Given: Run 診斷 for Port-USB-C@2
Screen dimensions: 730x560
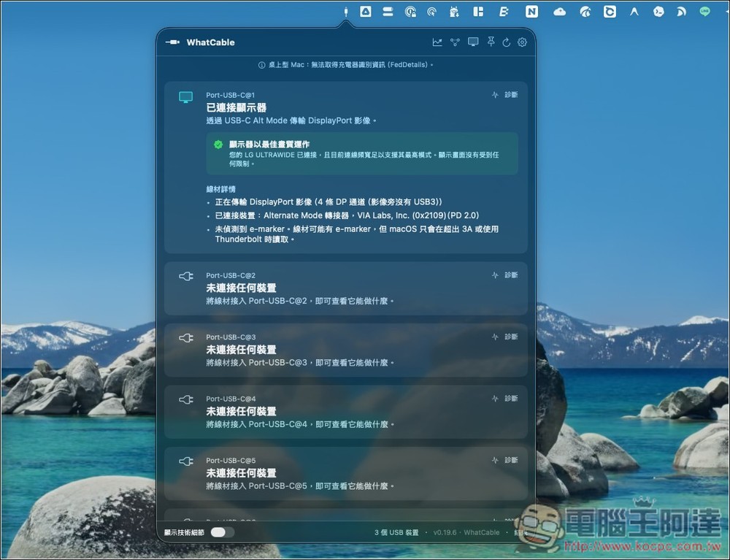Looking at the screenshot, I should [505, 275].
